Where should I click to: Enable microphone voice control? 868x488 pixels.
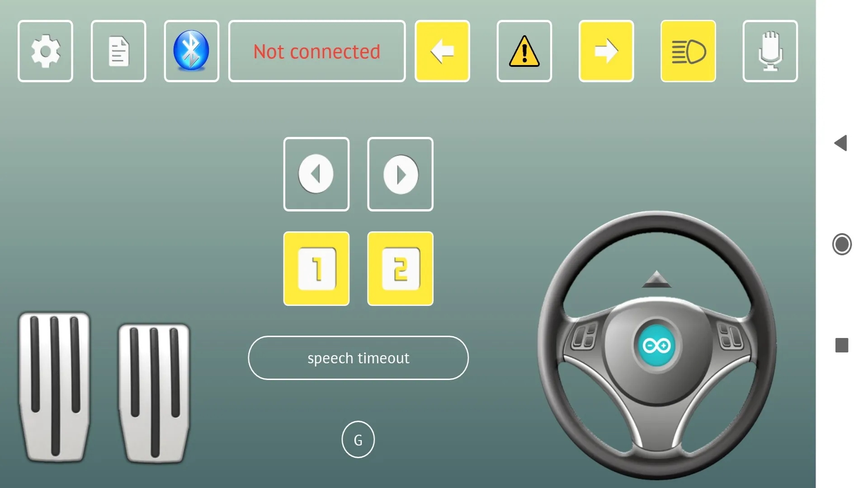click(770, 51)
